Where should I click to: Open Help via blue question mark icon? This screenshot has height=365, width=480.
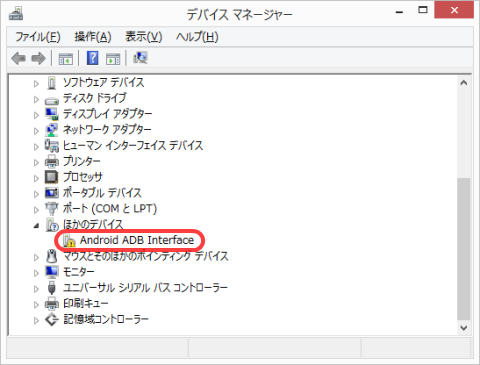[x=92, y=58]
